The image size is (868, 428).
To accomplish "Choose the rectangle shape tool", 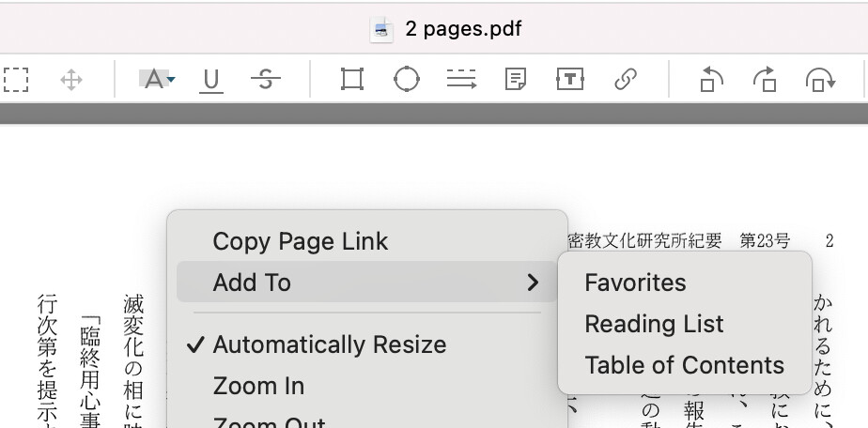I will point(352,80).
